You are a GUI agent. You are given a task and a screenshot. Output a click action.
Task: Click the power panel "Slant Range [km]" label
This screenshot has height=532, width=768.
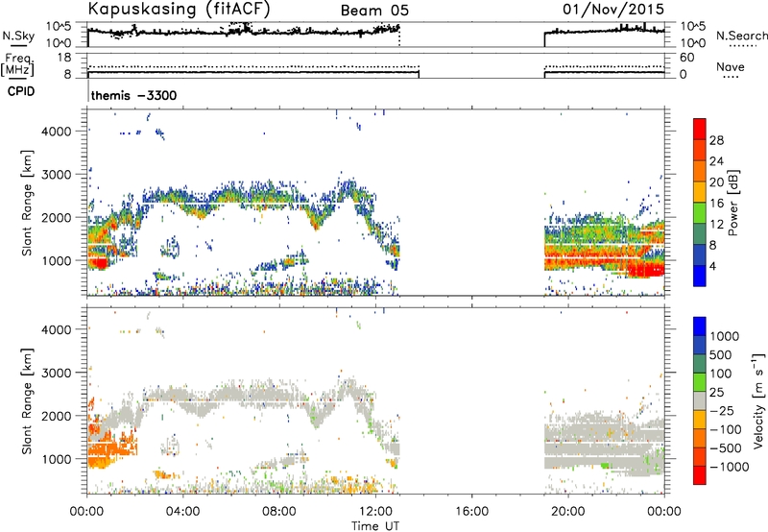pos(27,204)
